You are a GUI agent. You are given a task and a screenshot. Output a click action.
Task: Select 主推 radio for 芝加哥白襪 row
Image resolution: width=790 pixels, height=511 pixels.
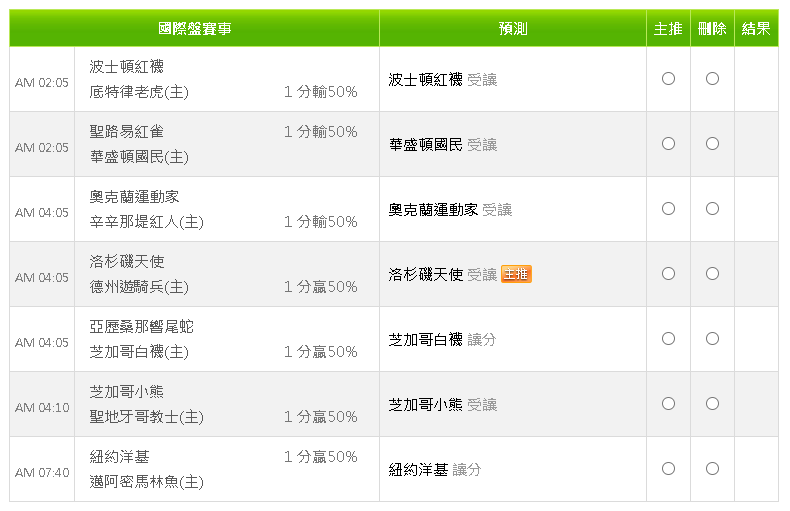[668, 339]
